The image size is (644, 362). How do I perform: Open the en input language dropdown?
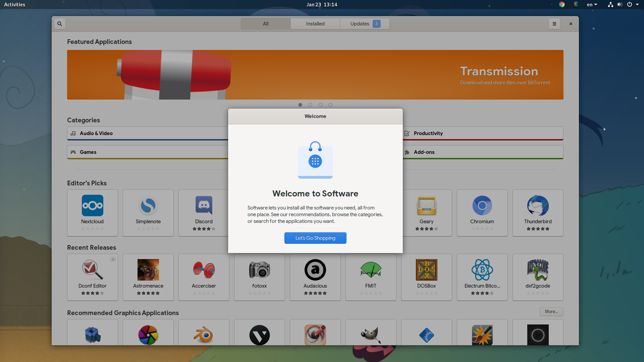(x=592, y=4)
